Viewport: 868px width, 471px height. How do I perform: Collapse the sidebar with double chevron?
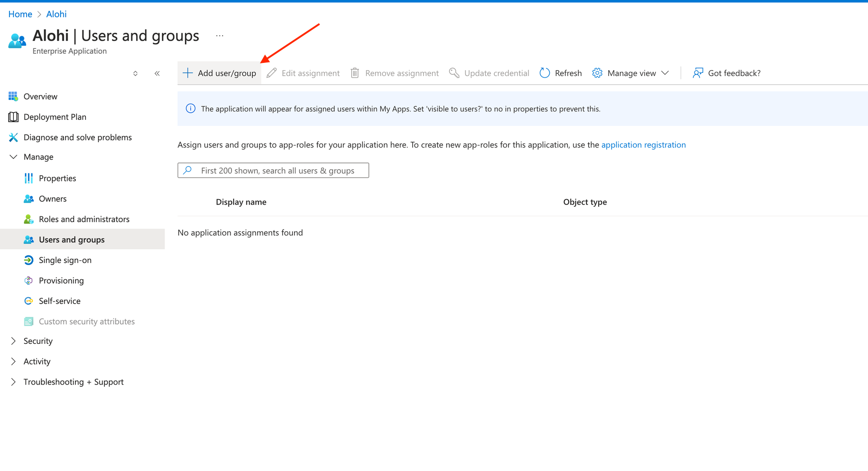click(x=157, y=73)
